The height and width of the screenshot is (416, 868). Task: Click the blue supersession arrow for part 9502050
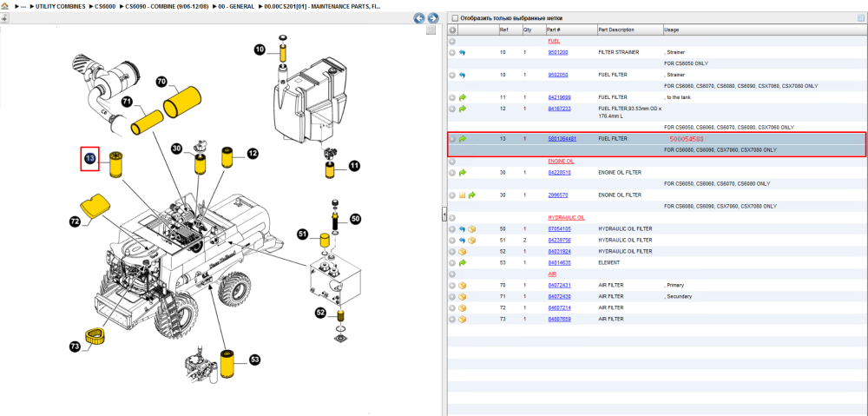pos(463,75)
